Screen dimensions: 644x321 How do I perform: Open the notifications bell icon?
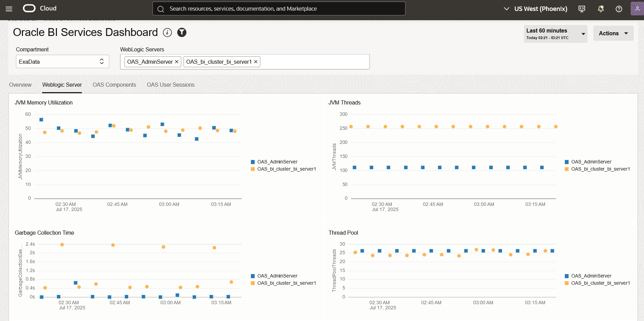(600, 9)
